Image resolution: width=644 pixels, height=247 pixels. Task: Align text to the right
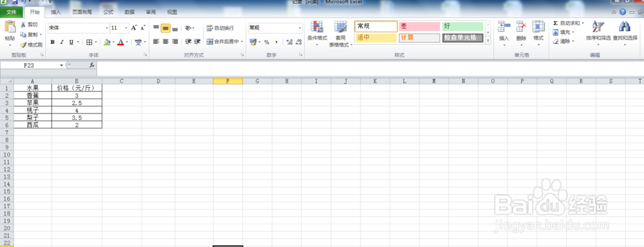coord(175,41)
